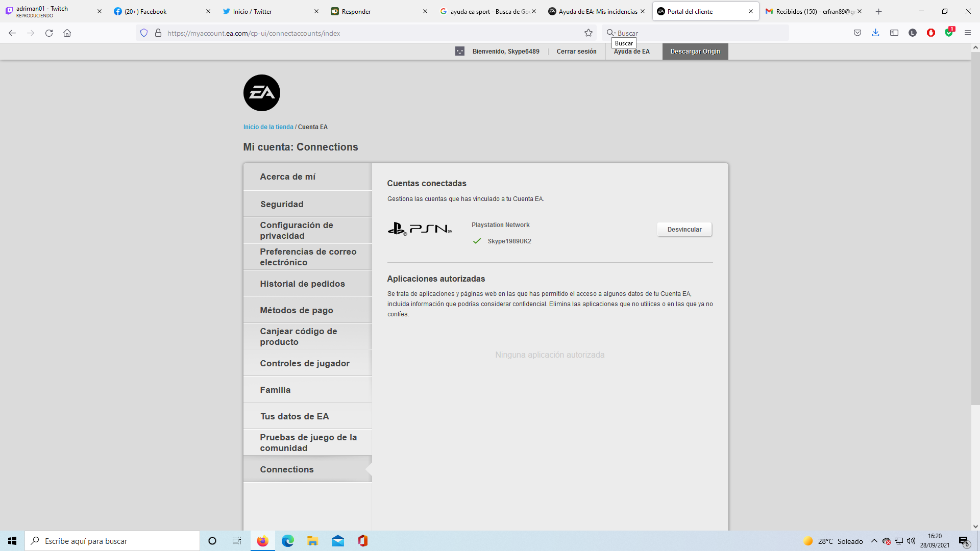Image resolution: width=980 pixels, height=551 pixels.
Task: Click the Windows taskbar search field
Action: pos(112,541)
